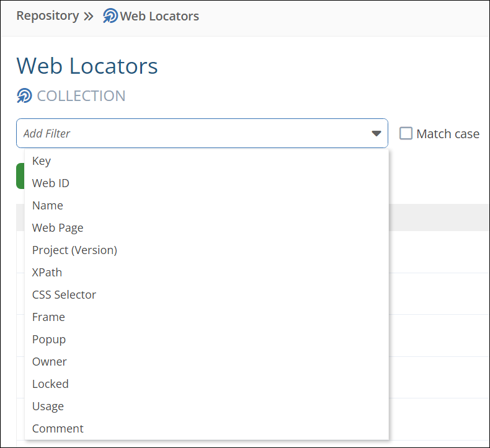Collapse the Add Filter dropdown arrow
This screenshot has height=448, width=490.
point(376,133)
